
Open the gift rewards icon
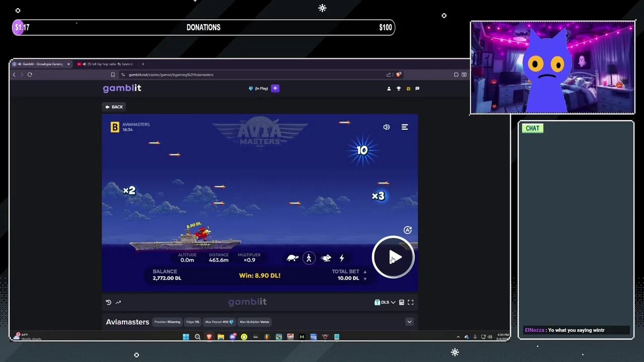[x=408, y=88]
